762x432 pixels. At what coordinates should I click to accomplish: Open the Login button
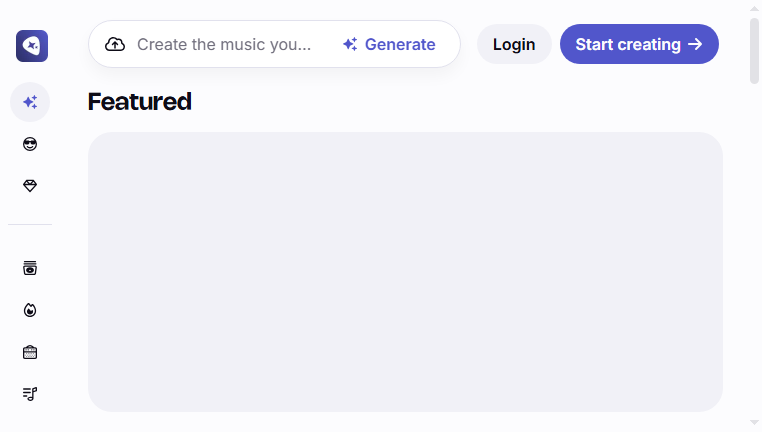tap(514, 44)
